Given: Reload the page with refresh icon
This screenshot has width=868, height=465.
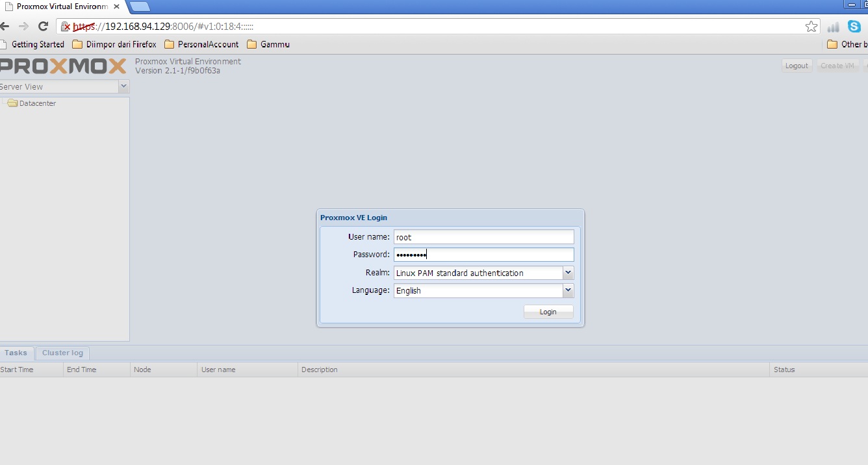Looking at the screenshot, I should coord(43,27).
